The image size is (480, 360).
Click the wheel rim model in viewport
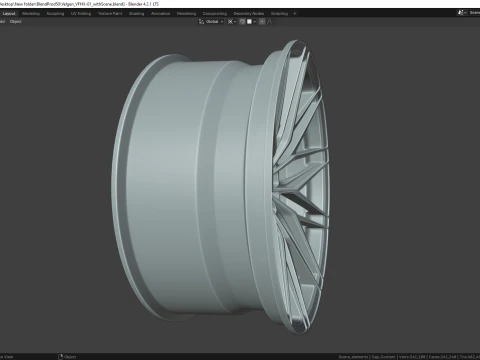(x=220, y=187)
